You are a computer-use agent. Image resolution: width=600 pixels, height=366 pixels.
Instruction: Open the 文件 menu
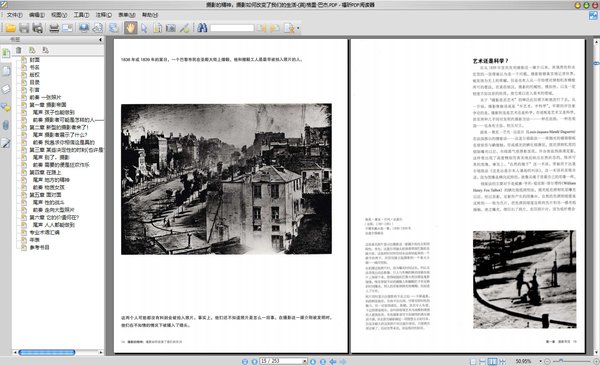pos(15,15)
